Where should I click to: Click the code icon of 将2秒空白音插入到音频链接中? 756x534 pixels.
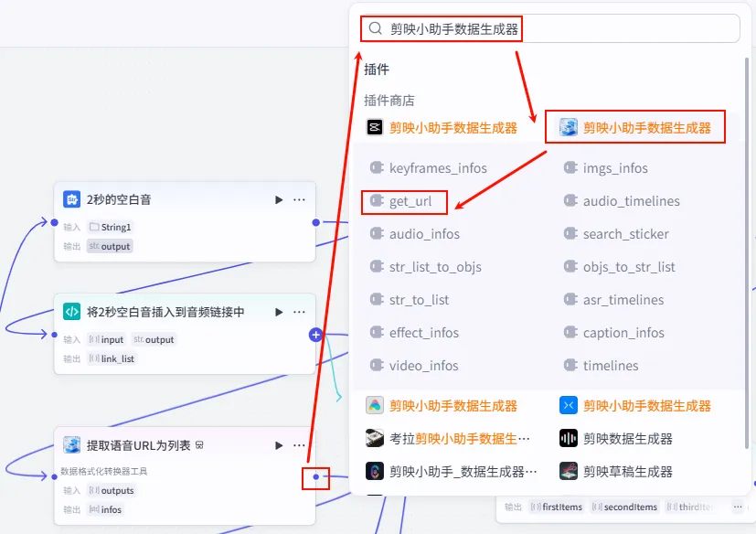click(x=72, y=311)
